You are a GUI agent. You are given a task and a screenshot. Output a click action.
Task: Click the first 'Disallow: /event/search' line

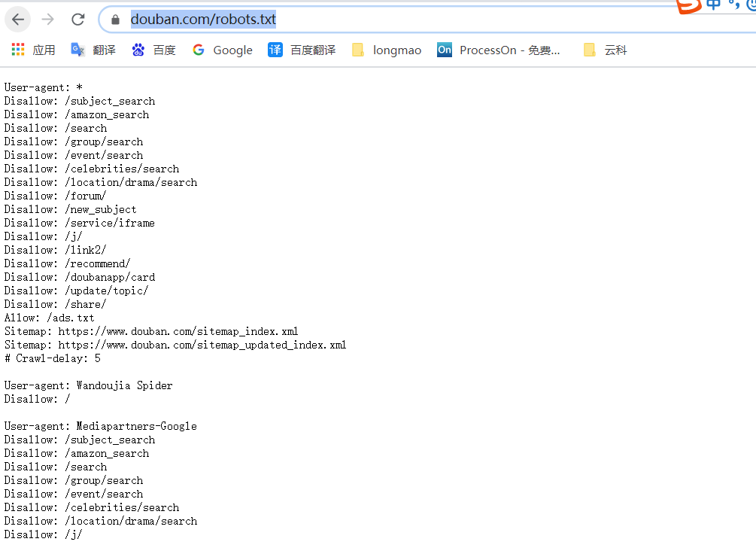coord(74,155)
